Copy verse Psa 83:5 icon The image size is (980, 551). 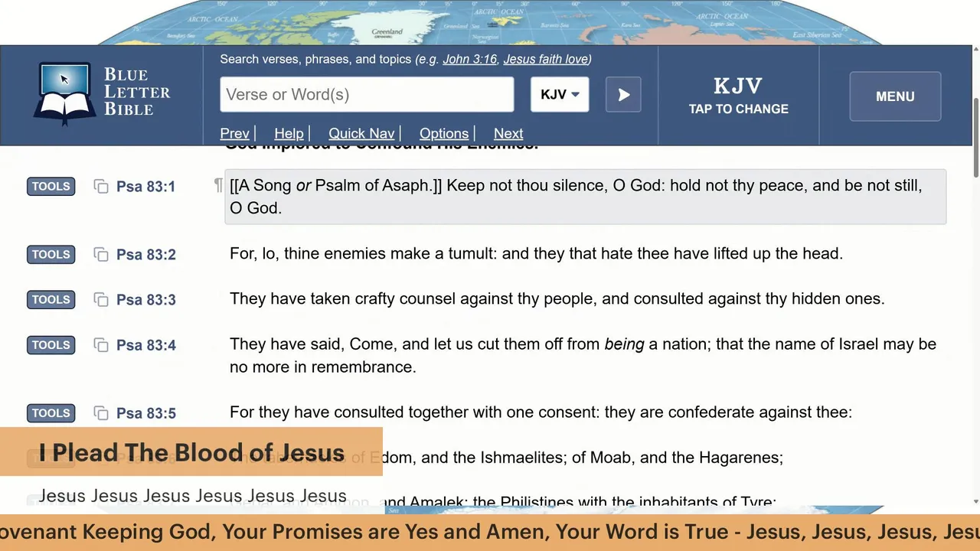[x=101, y=413]
